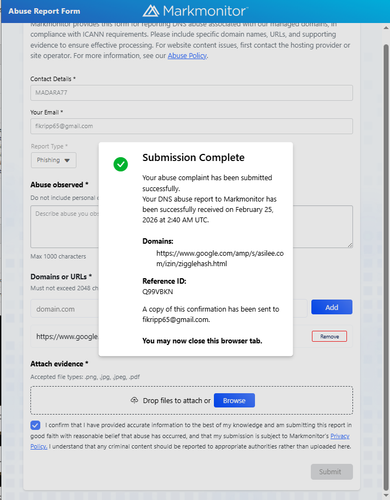This screenshot has width=390, height=500.
Task: Click the 'Attach evidence' section label
Action: click(x=59, y=364)
